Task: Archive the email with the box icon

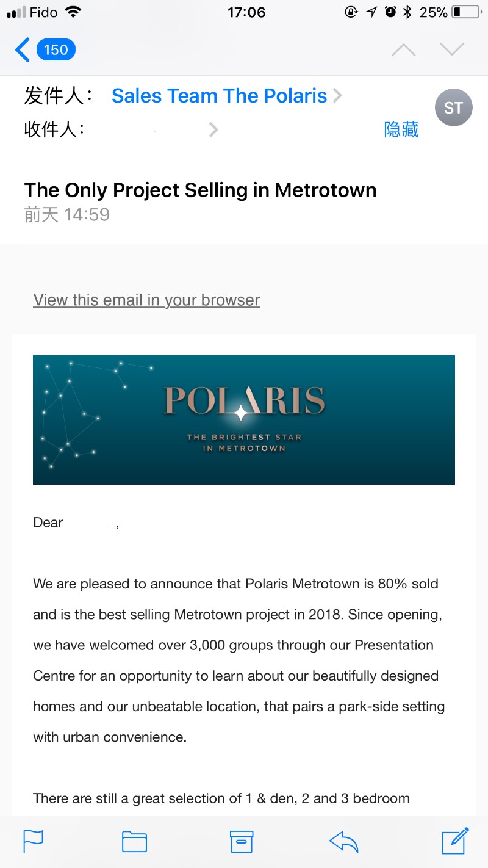Action: (241, 841)
